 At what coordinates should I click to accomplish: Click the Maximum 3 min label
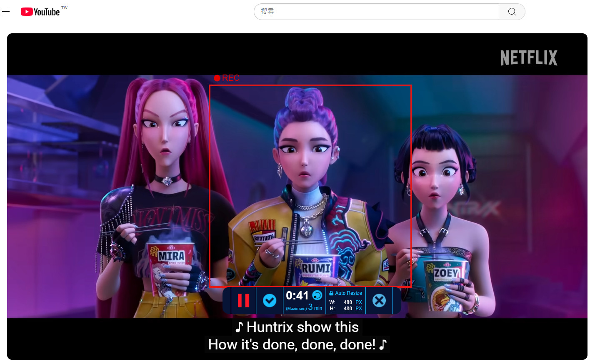[x=304, y=308]
